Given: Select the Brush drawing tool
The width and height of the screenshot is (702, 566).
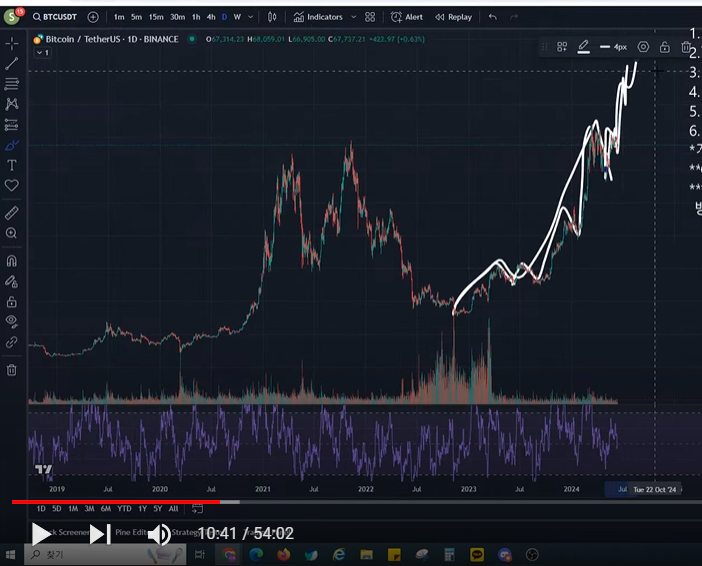Looking at the screenshot, I should pos(12,145).
